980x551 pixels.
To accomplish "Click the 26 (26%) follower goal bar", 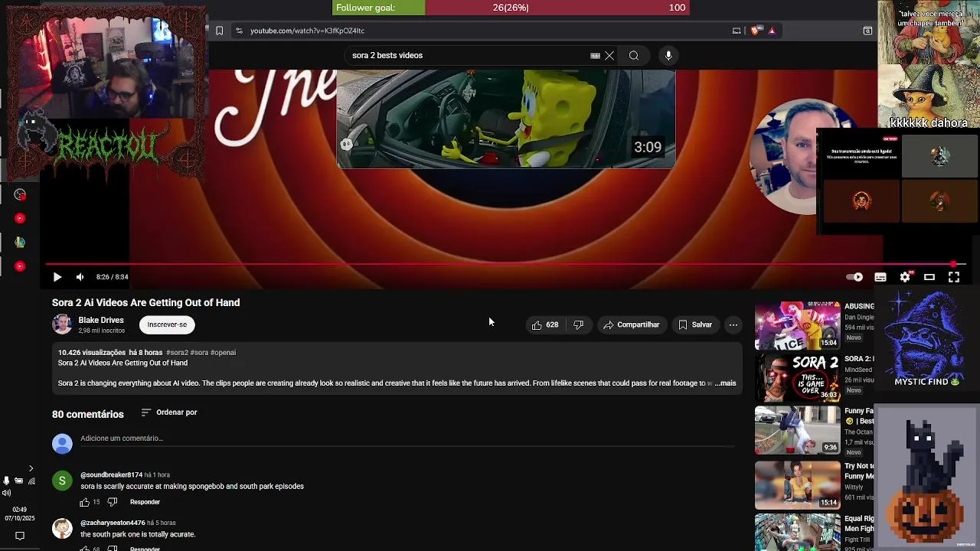I will coord(511,8).
